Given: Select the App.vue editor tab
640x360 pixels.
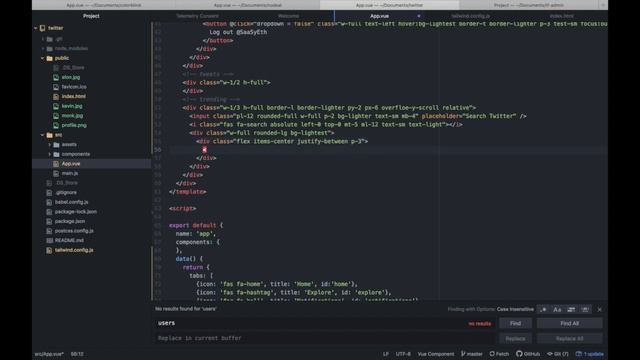Looking at the screenshot, I should [379, 16].
